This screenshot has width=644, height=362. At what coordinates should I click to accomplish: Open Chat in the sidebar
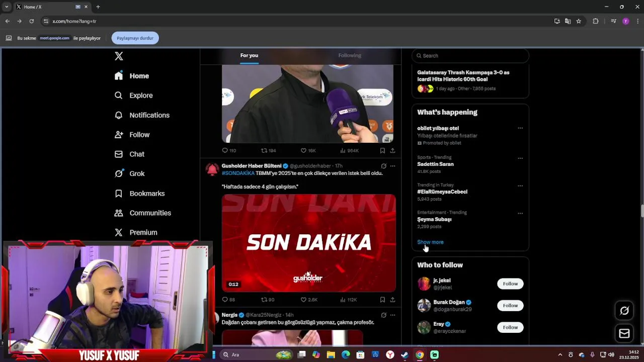tap(129, 154)
